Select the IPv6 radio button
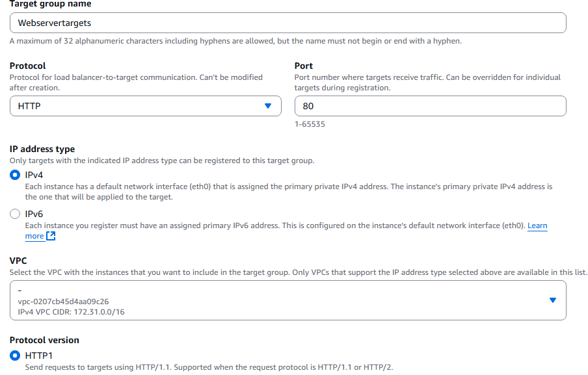The width and height of the screenshot is (588, 375). 15,214
